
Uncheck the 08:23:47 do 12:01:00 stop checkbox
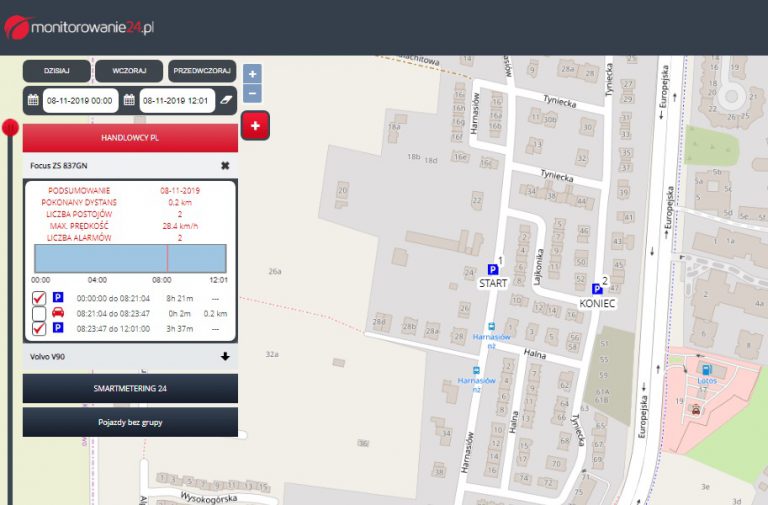(x=39, y=328)
